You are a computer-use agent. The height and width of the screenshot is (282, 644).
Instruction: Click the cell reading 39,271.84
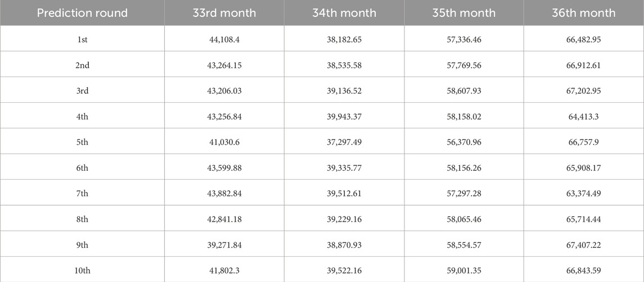coord(224,244)
